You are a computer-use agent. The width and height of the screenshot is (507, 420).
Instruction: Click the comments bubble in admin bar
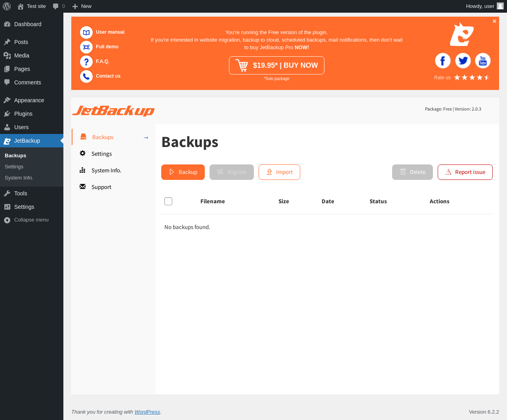tap(59, 6)
